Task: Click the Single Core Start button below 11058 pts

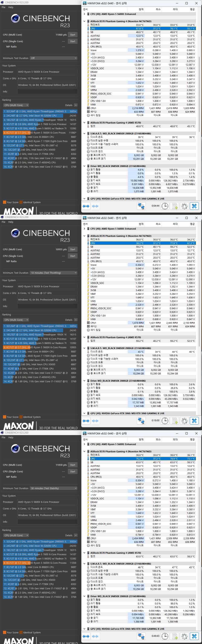Action: coord(73,471)
